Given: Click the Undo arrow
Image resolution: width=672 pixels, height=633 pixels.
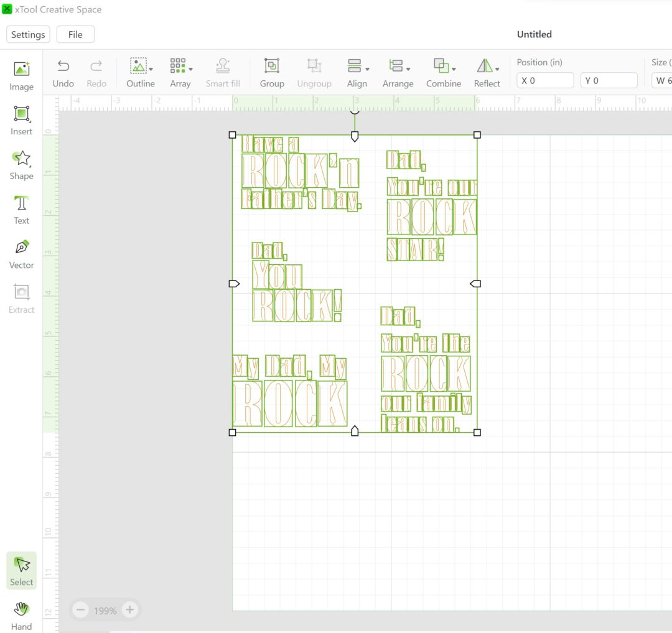Looking at the screenshot, I should [x=63, y=73].
